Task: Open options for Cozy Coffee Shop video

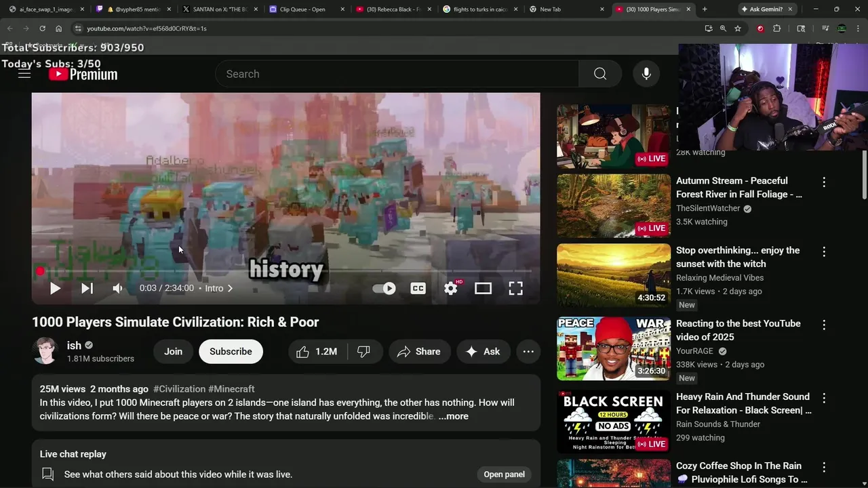Action: coord(824,467)
